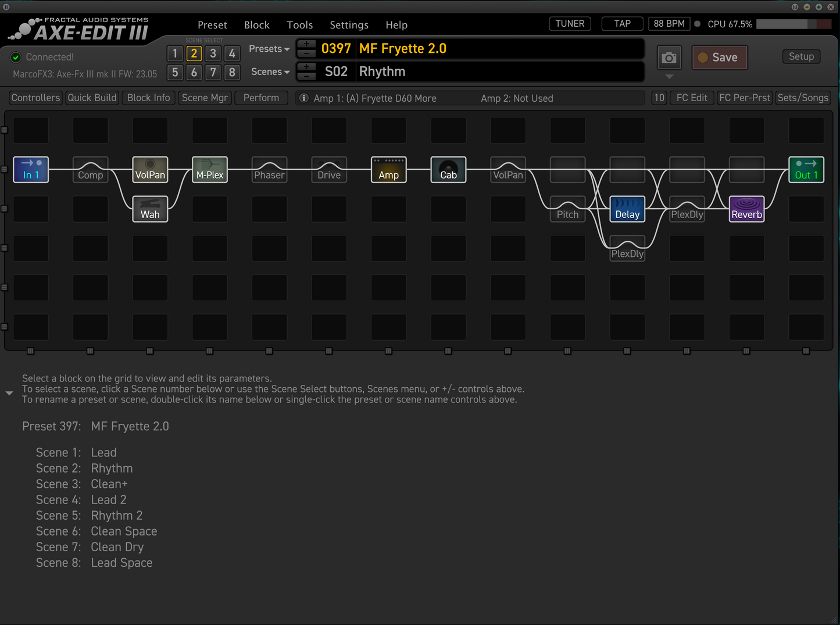Select the Cab block on the grid

pos(448,169)
